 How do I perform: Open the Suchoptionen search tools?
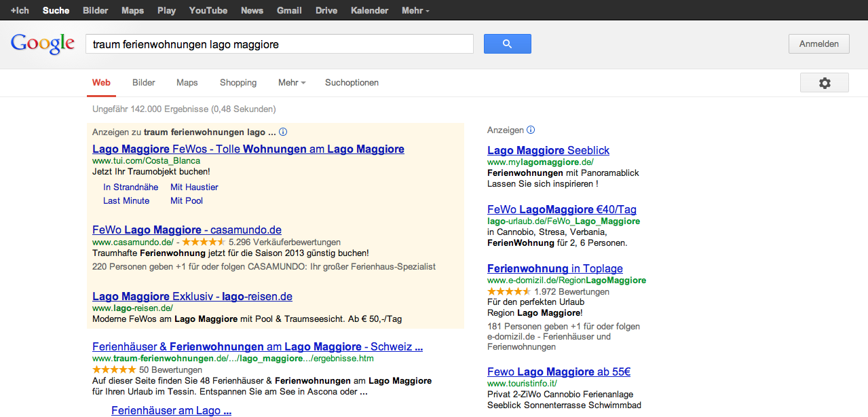[x=352, y=83]
